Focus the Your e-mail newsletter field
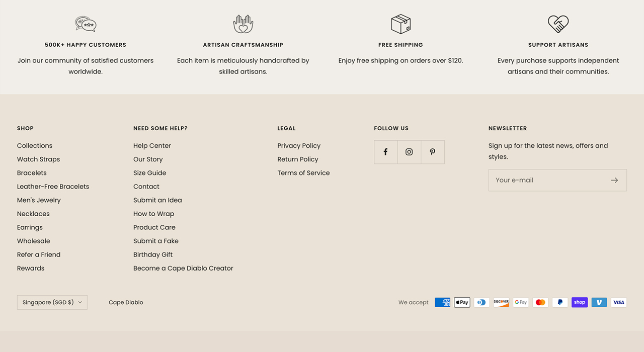Viewport: 644px width, 352px height. click(x=548, y=180)
